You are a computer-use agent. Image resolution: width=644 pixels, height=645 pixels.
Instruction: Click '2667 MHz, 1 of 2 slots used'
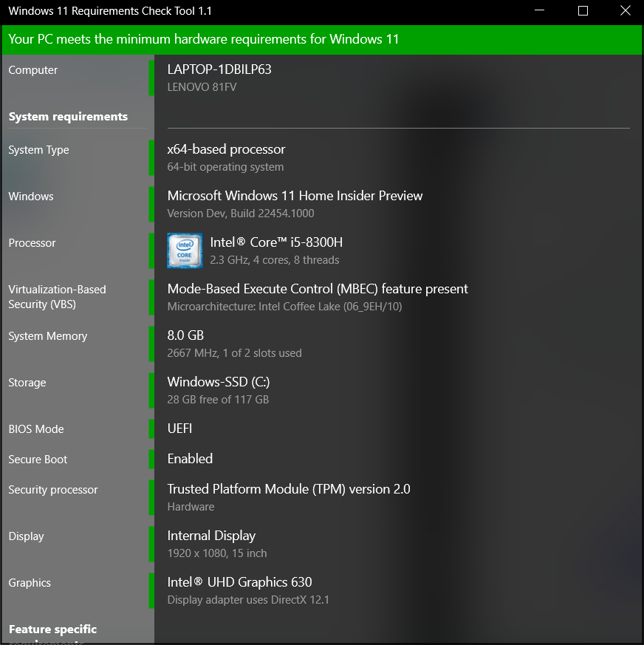point(234,353)
